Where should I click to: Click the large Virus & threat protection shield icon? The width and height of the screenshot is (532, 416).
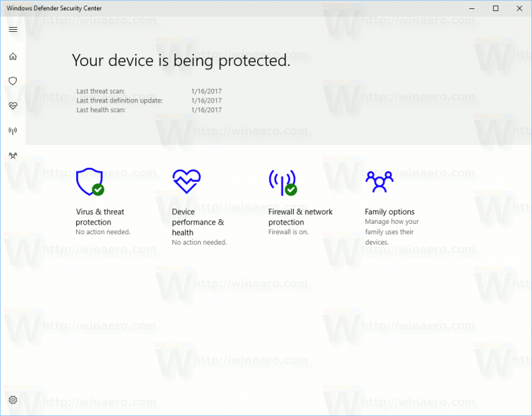coord(90,182)
